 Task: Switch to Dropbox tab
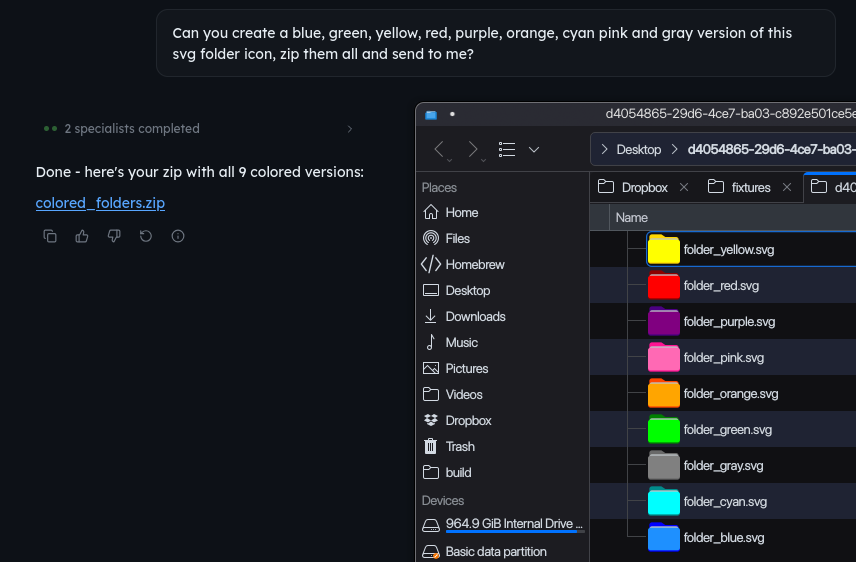tap(633, 187)
